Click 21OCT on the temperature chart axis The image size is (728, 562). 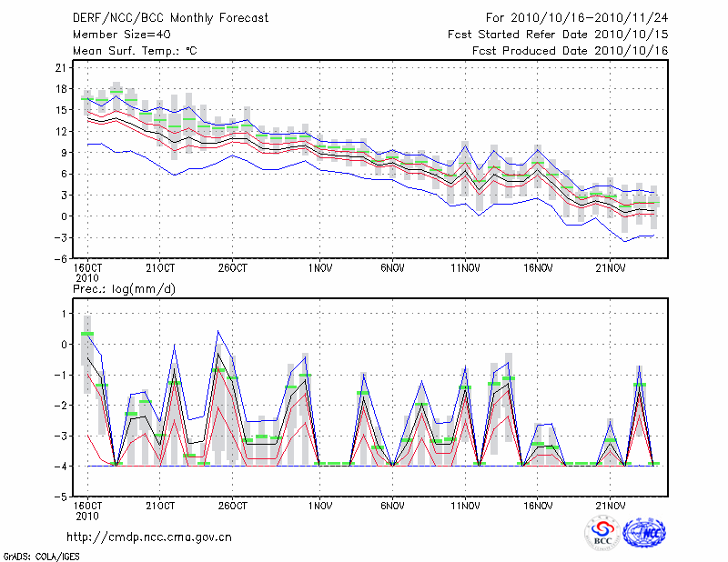click(x=159, y=268)
